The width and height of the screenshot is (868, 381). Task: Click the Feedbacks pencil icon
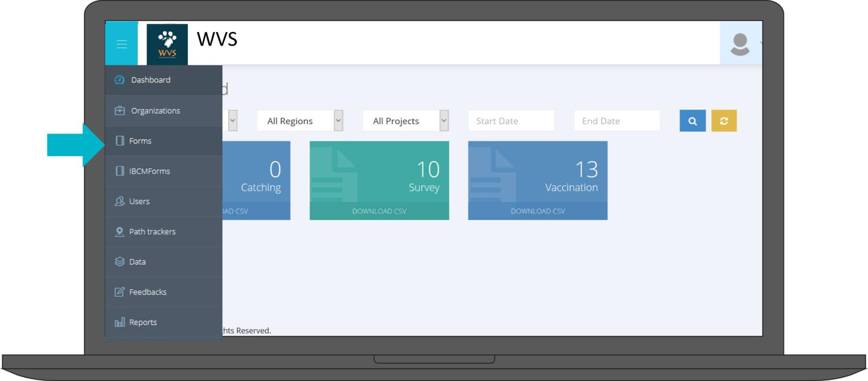[120, 292]
